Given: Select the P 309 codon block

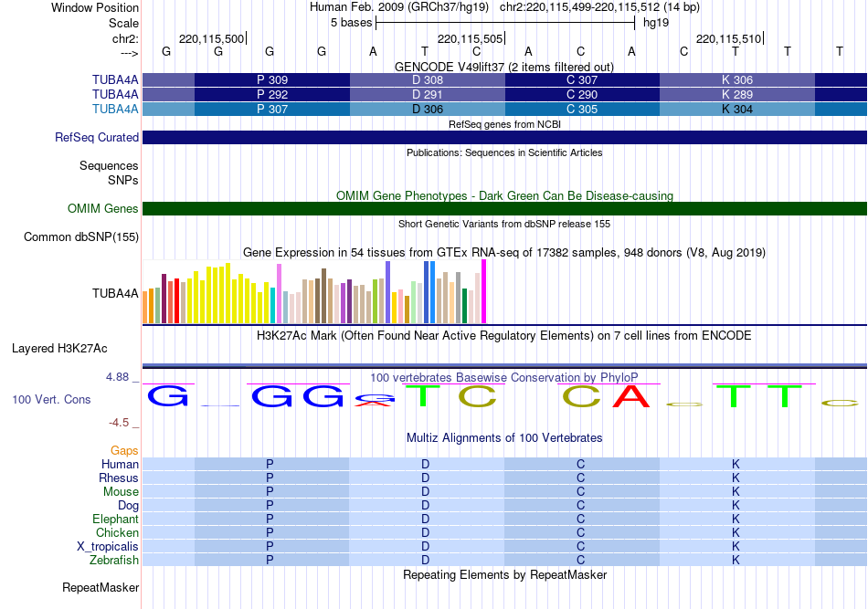Looking at the screenshot, I should 271,79.
